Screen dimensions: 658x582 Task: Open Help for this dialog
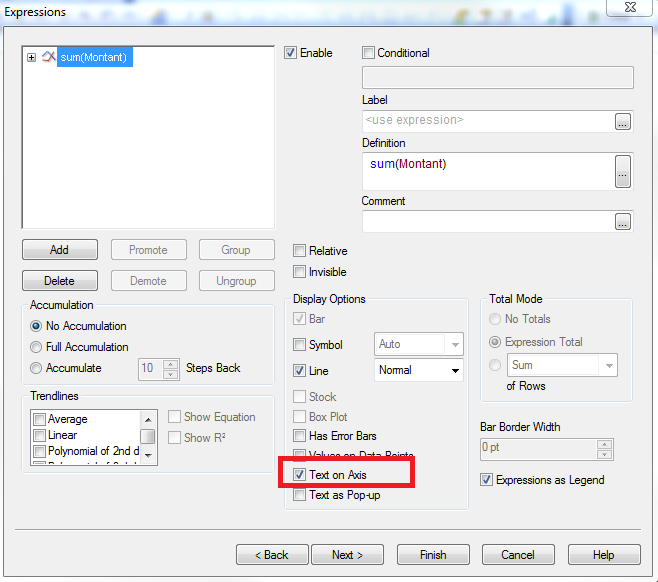604,555
